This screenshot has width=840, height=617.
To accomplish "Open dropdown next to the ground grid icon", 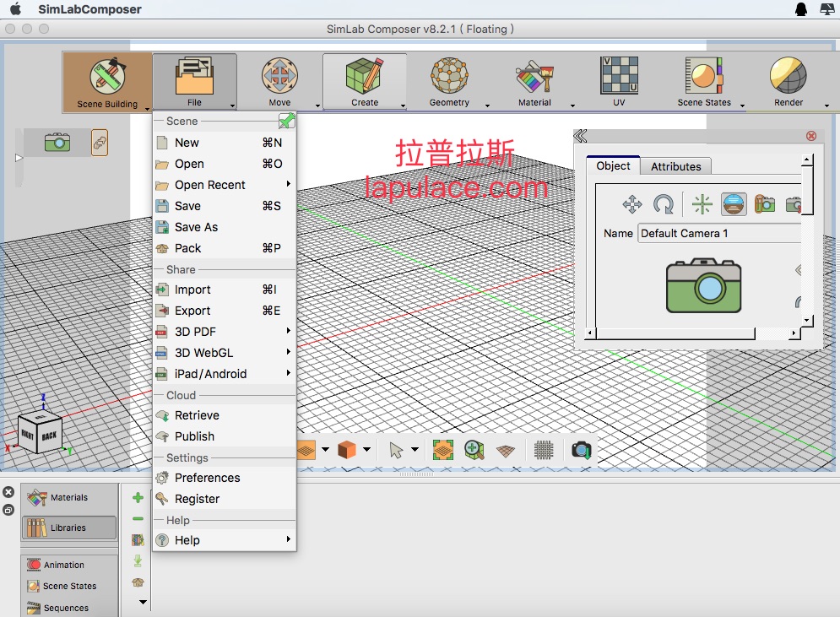I will coord(326,449).
